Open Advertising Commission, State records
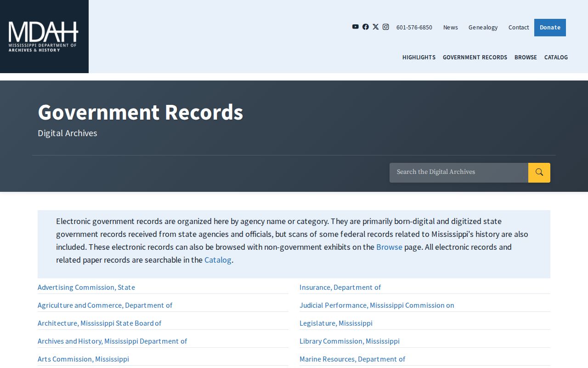Image resolution: width=588 pixels, height=368 pixels. click(x=86, y=287)
